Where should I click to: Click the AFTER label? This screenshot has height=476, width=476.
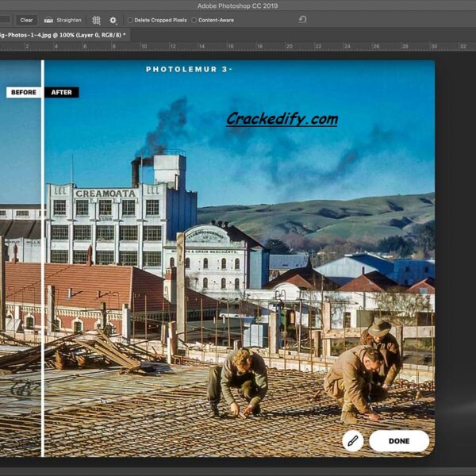point(62,92)
